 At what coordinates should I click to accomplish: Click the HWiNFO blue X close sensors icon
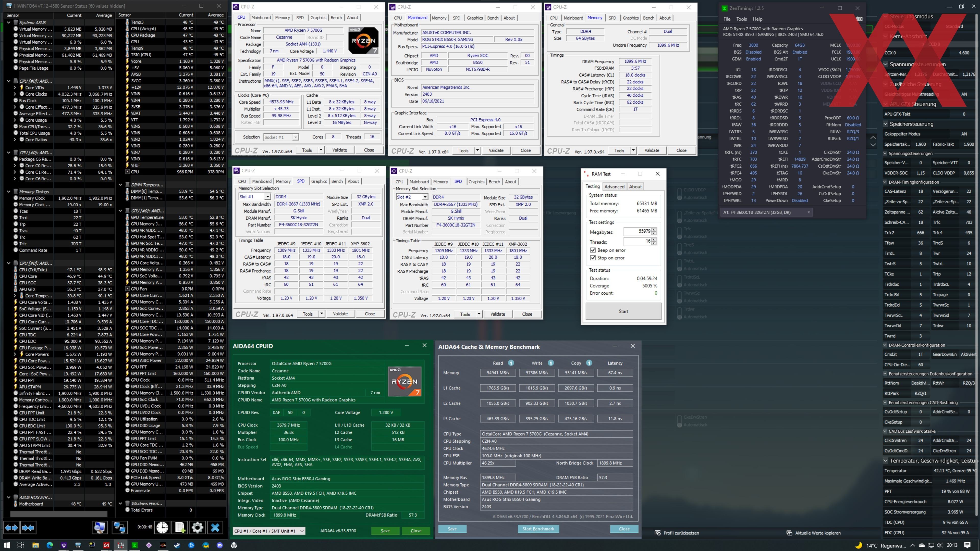(215, 528)
